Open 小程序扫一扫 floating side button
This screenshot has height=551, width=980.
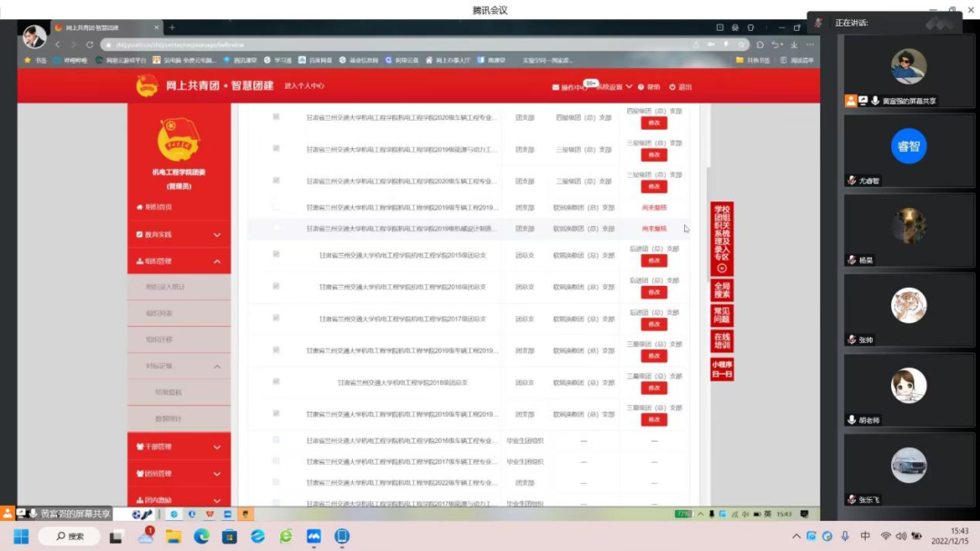coord(721,369)
